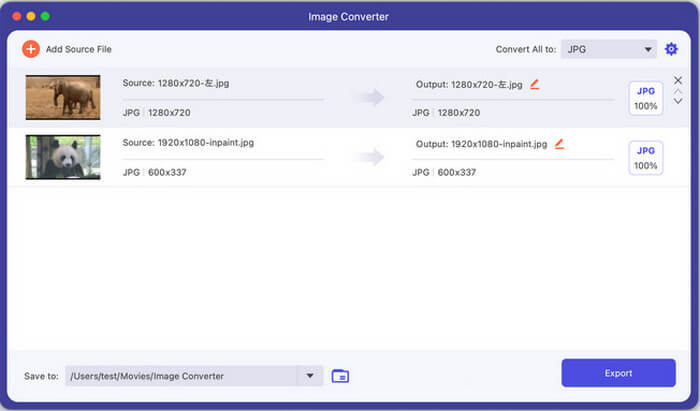The width and height of the screenshot is (700, 411).
Task: Open output folder icon beside Save path
Action: coord(340,376)
